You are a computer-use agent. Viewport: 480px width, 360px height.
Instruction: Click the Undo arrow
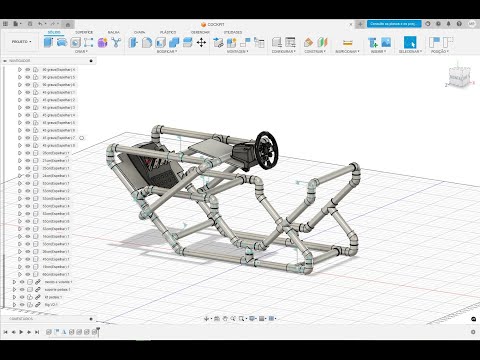[41, 24]
